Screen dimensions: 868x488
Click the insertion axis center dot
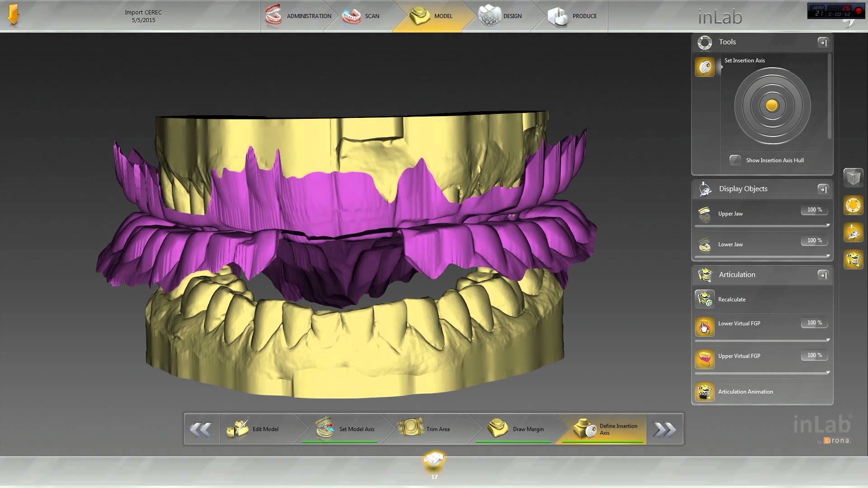pos(772,106)
